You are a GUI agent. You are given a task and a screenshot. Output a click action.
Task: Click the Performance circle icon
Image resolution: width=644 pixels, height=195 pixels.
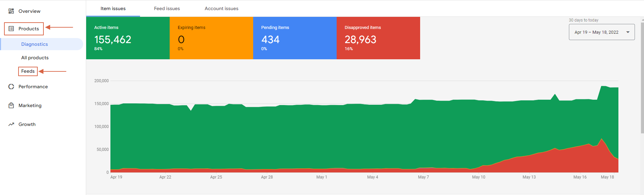click(11, 87)
